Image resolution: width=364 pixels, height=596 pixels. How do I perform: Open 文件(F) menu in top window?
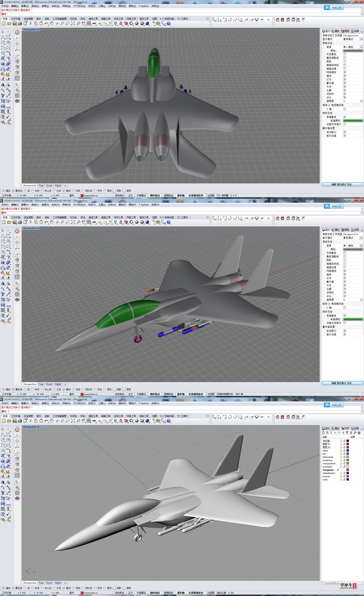point(5,6)
